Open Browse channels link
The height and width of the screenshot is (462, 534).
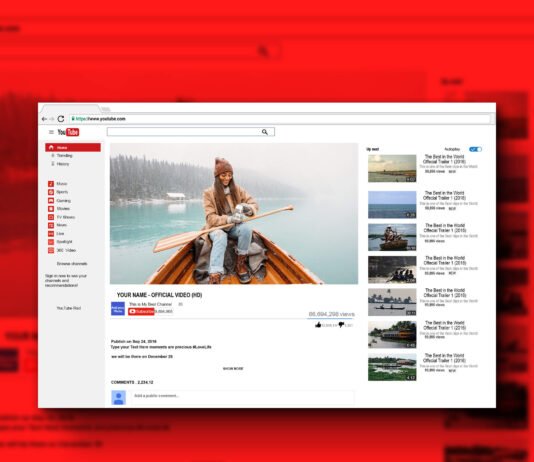point(72,264)
